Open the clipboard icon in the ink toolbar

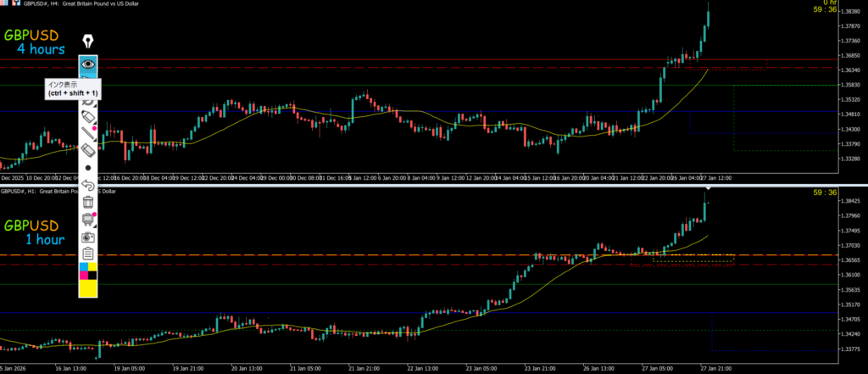88,254
